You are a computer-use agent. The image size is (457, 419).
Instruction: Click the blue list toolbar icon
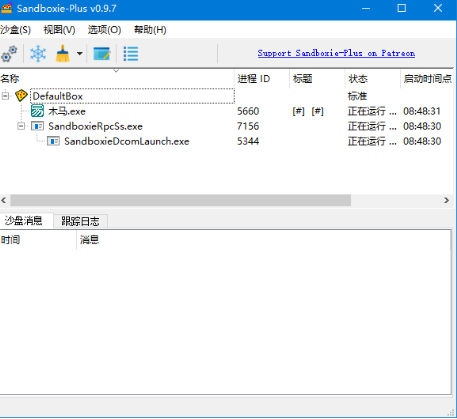pyautogui.click(x=131, y=54)
